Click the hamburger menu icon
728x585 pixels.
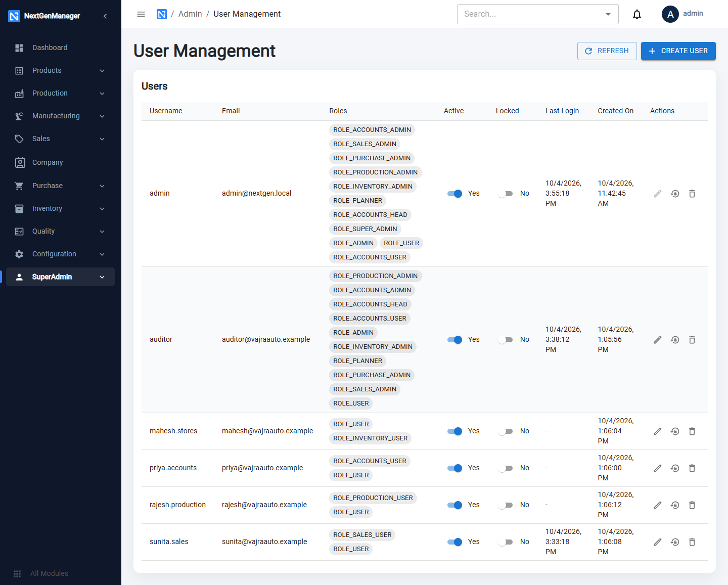(141, 14)
